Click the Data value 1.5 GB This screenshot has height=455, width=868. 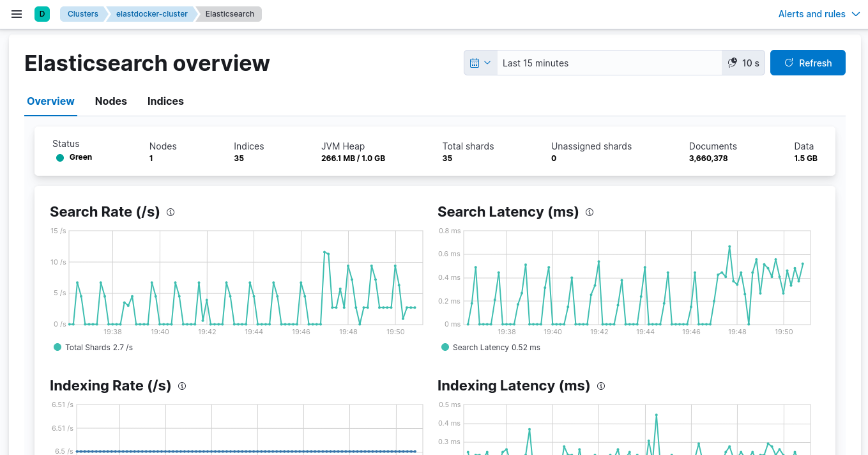coord(805,158)
